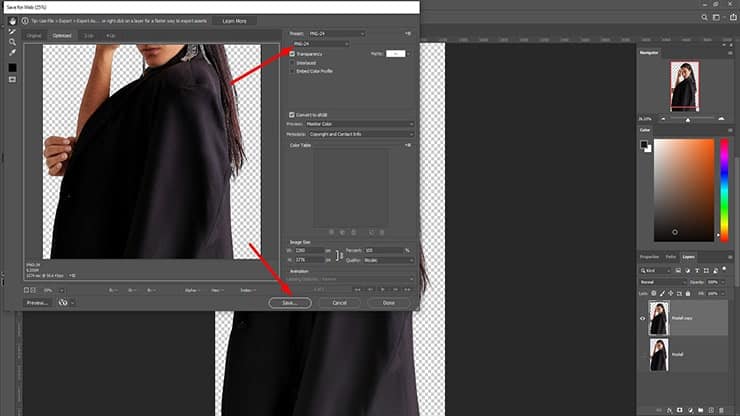The width and height of the screenshot is (740, 416).
Task: Toggle the Convert to sRGB checkbox
Action: 292,114
